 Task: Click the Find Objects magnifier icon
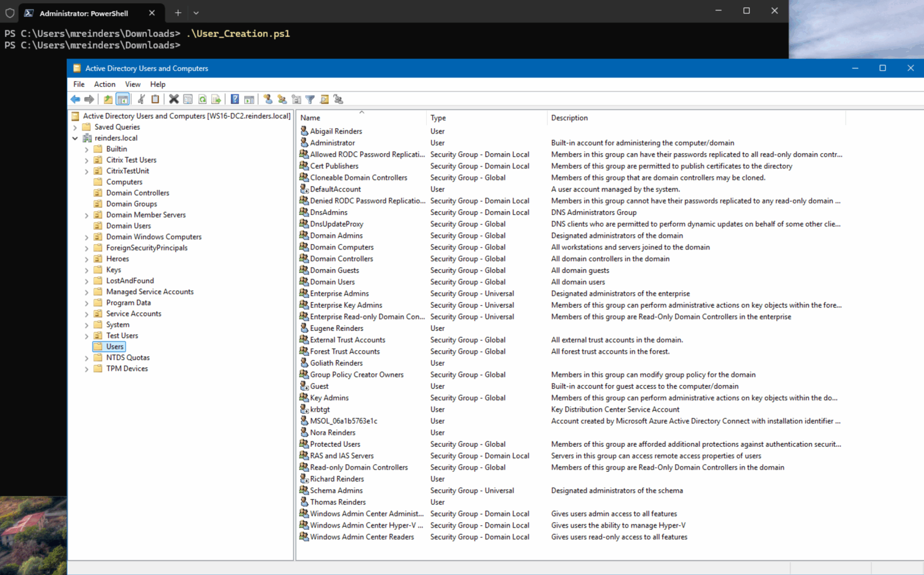click(324, 99)
